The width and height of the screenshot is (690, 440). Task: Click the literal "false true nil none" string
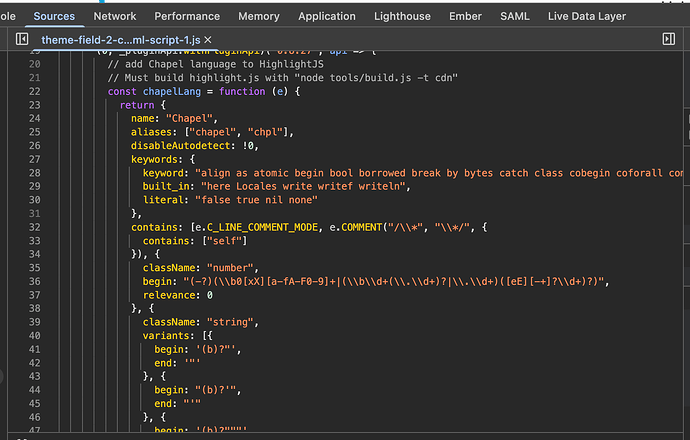click(x=257, y=200)
